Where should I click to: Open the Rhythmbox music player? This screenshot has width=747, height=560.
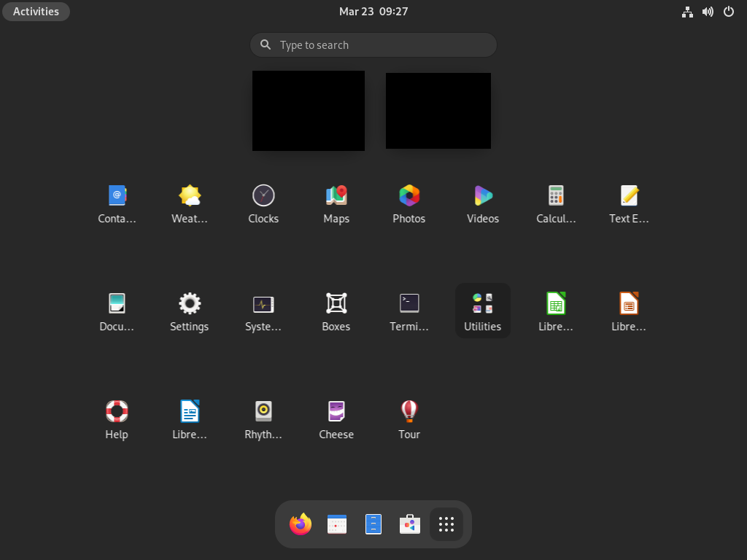click(263, 419)
